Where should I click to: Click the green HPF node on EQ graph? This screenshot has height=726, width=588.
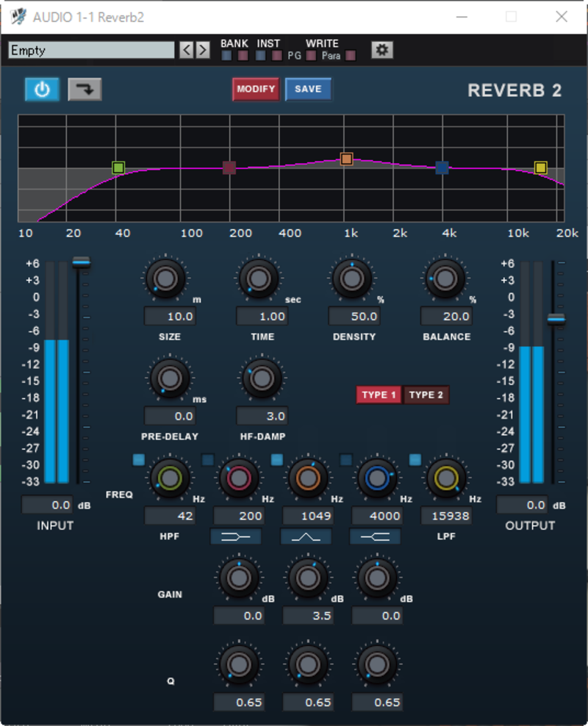point(118,168)
